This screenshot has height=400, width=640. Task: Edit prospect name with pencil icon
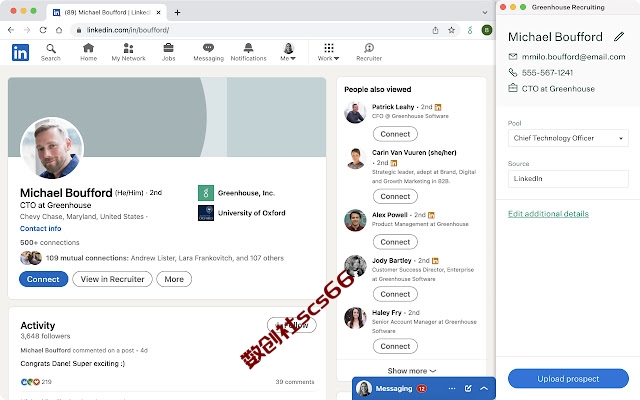[619, 37]
